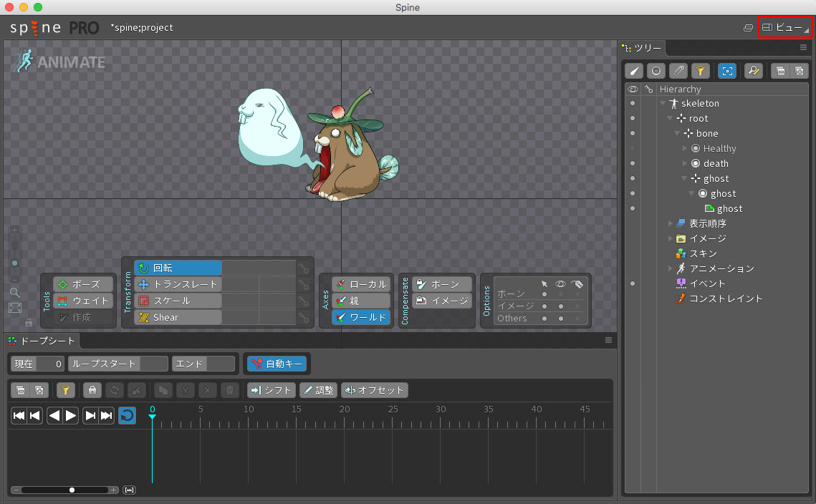Click the Spine PRO logo
This screenshot has width=816, height=504.
(x=54, y=28)
